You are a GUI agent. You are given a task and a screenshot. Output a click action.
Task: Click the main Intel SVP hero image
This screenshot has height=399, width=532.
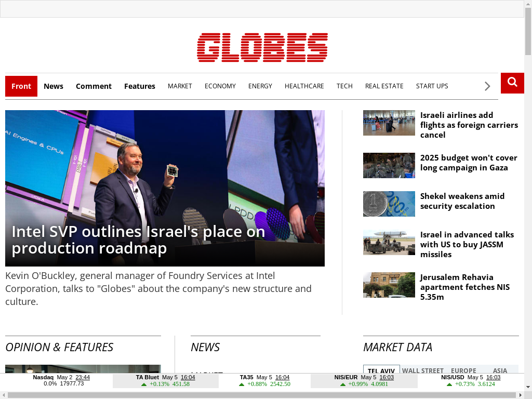(x=165, y=188)
